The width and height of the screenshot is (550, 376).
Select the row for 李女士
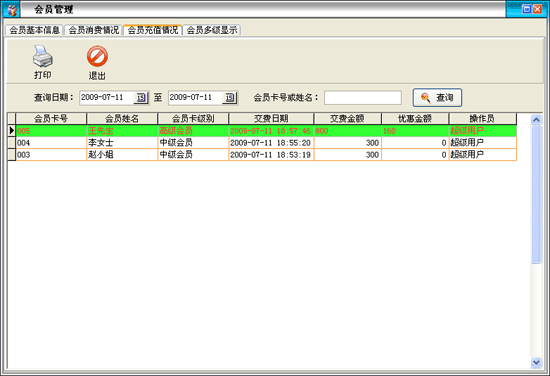click(262, 143)
